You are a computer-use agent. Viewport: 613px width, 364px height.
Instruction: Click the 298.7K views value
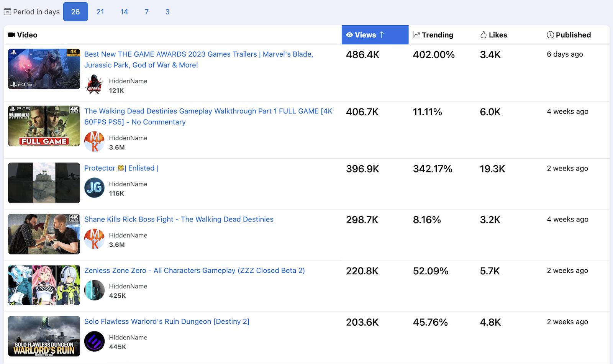pyautogui.click(x=362, y=220)
